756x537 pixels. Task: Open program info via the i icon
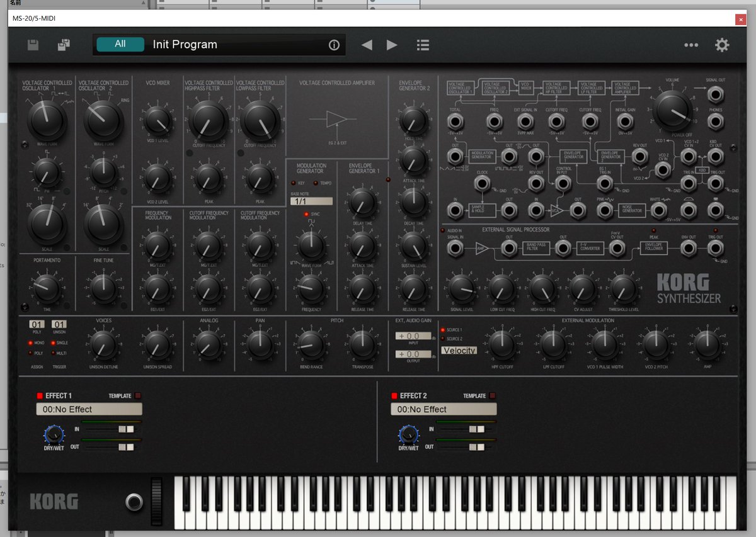point(334,45)
